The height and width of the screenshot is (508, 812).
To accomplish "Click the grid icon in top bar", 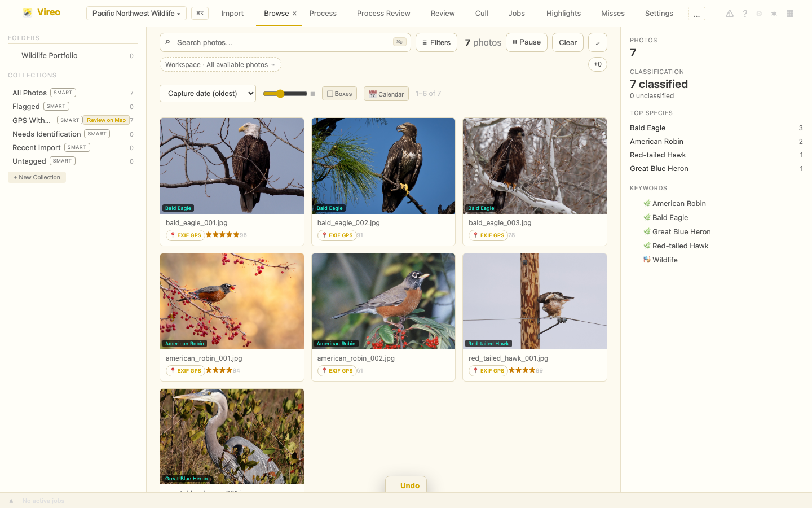I will tap(790, 14).
